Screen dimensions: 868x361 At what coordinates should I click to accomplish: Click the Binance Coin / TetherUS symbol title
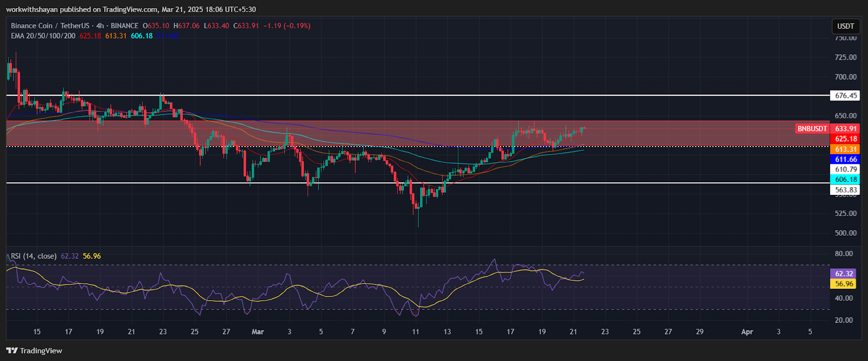tap(51, 26)
